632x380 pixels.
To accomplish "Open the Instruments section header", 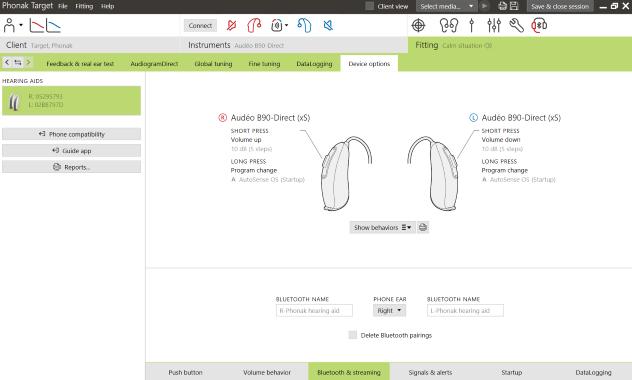I will pos(294,45).
